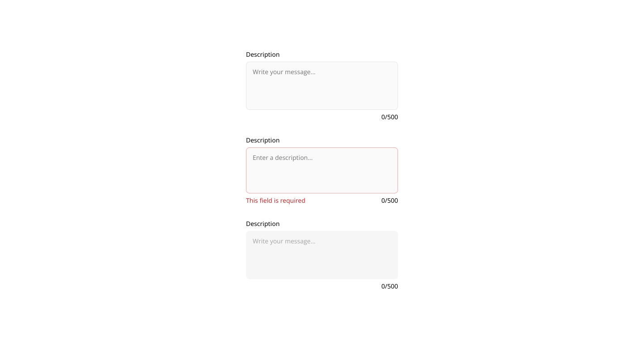Viewport: 644px width, 343px height.
Task: Click placeholder text in the first bordered textarea
Action: (284, 72)
